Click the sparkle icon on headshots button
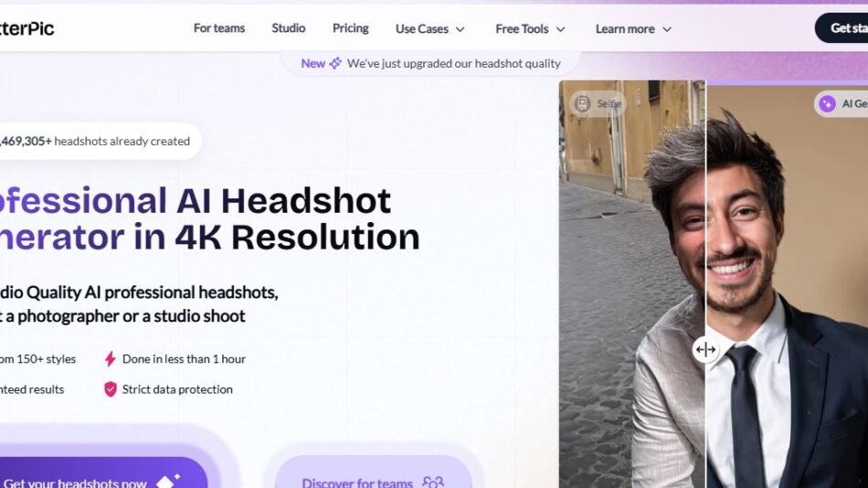Image resolution: width=868 pixels, height=488 pixels. pyautogui.click(x=168, y=481)
